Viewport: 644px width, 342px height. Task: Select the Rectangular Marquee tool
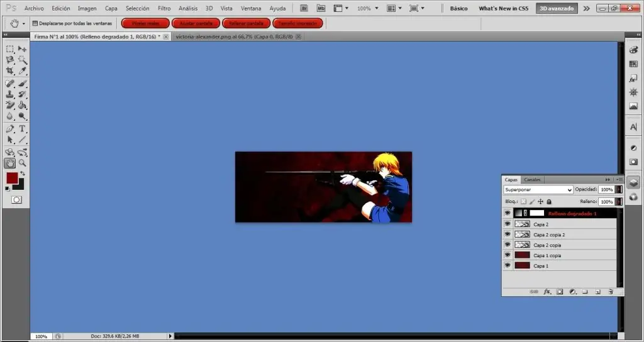(10, 49)
